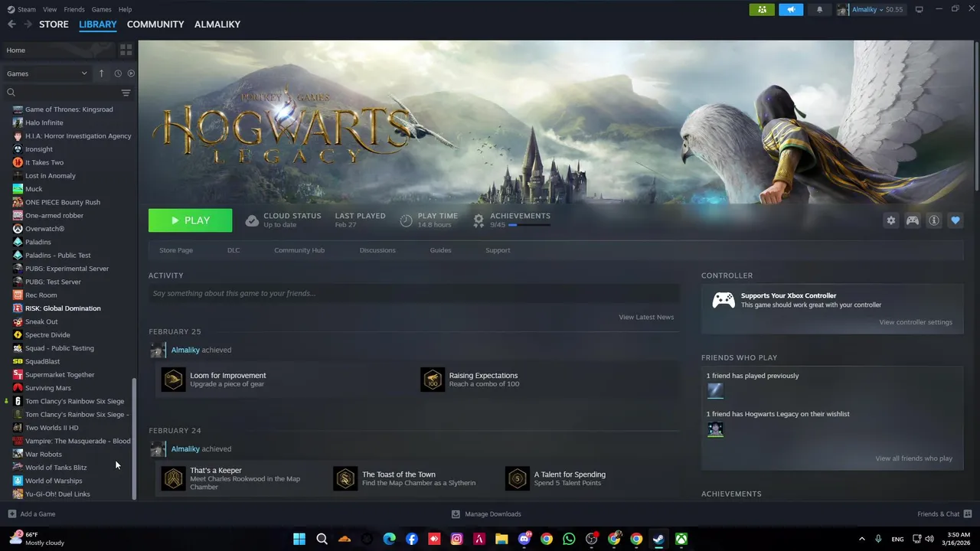Open Friends & Chat window

pos(944,514)
